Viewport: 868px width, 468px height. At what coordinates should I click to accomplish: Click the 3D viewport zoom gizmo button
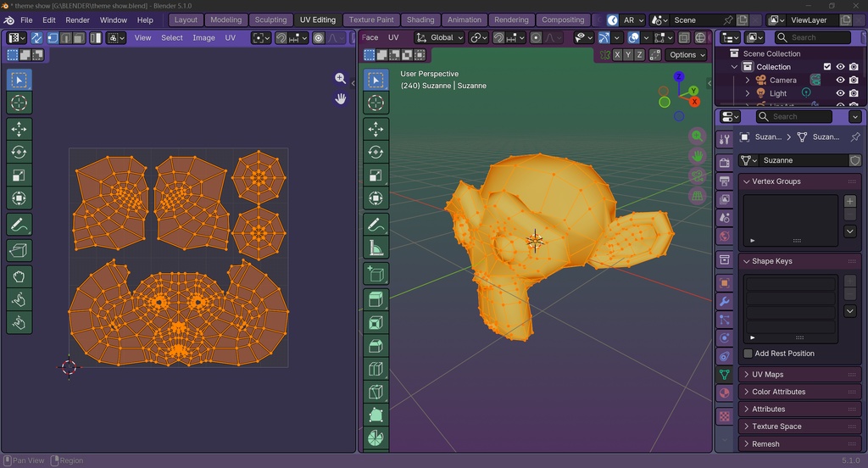698,136
